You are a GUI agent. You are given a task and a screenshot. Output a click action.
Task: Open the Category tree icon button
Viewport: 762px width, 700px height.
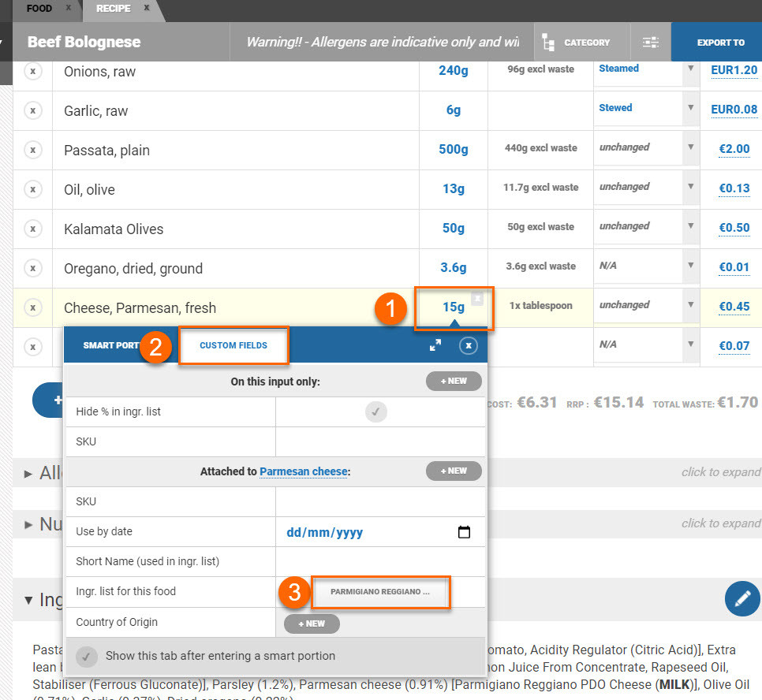coord(549,43)
